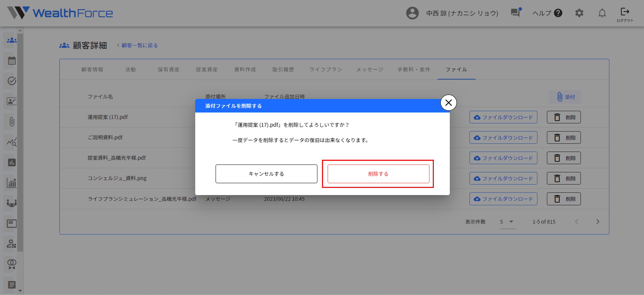Open the 表示件数 per-page dropdown
This screenshot has height=295, width=644.
tap(507, 222)
